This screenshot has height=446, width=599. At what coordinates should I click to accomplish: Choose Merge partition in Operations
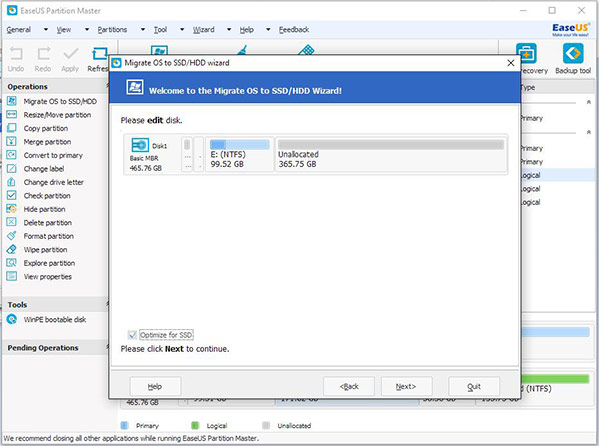click(x=47, y=142)
